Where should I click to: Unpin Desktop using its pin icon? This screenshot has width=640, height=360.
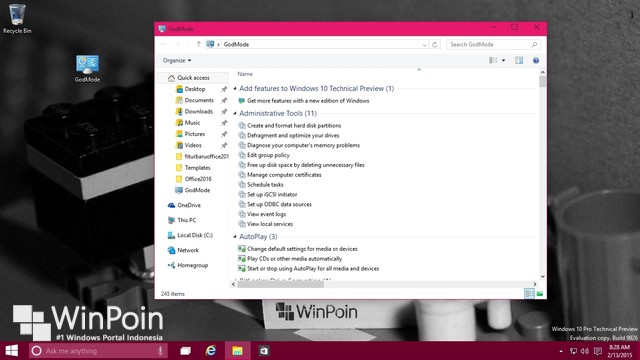coord(224,89)
